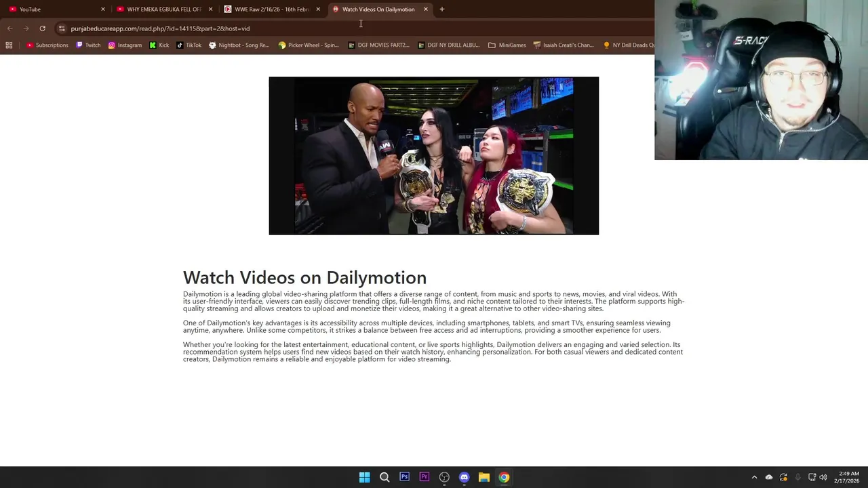
Task: Go forward to next page
Action: click(26, 28)
